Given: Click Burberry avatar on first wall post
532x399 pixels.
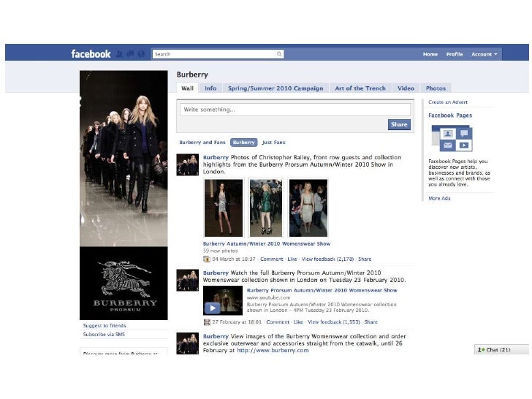Looking at the screenshot, I should 187,165.
